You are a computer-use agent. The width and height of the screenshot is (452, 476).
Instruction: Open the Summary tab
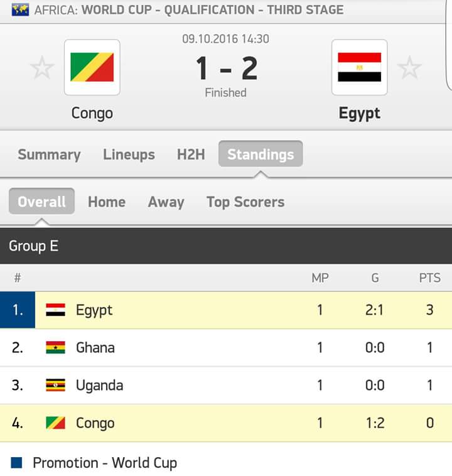[49, 154]
